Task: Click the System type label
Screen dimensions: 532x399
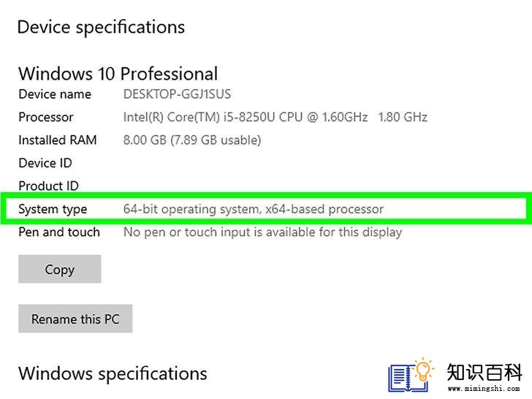Action: click(53, 209)
